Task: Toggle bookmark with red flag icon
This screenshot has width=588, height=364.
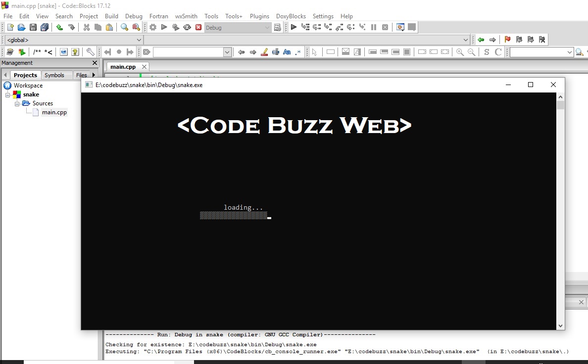Action: tap(507, 40)
